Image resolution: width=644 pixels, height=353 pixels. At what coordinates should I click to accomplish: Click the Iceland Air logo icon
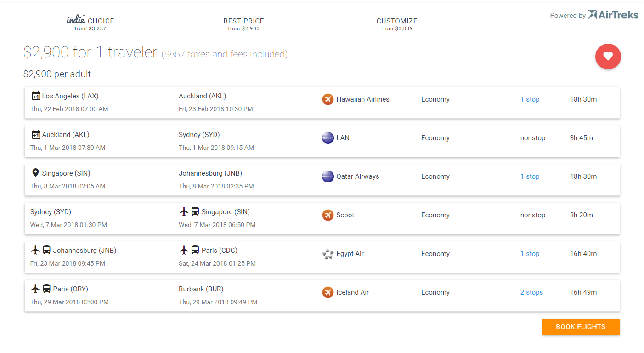point(328,292)
